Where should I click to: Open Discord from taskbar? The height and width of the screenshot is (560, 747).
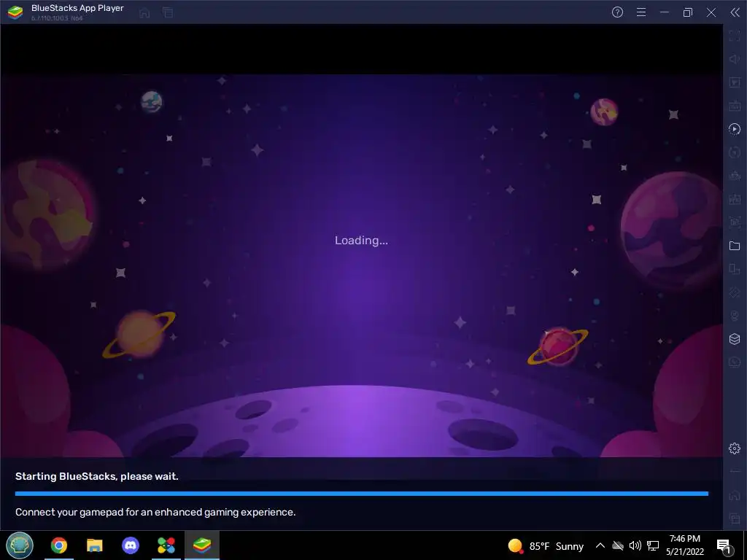(131, 545)
